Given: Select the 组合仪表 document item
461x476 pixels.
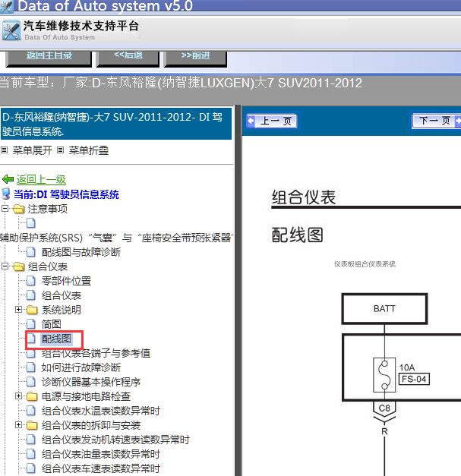Looking at the screenshot, I should click(x=62, y=295).
